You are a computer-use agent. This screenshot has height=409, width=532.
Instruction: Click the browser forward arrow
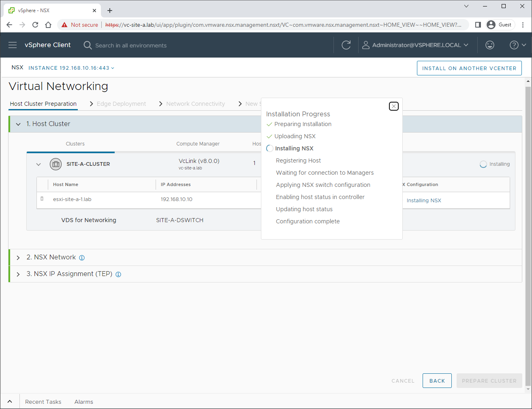[x=22, y=25]
